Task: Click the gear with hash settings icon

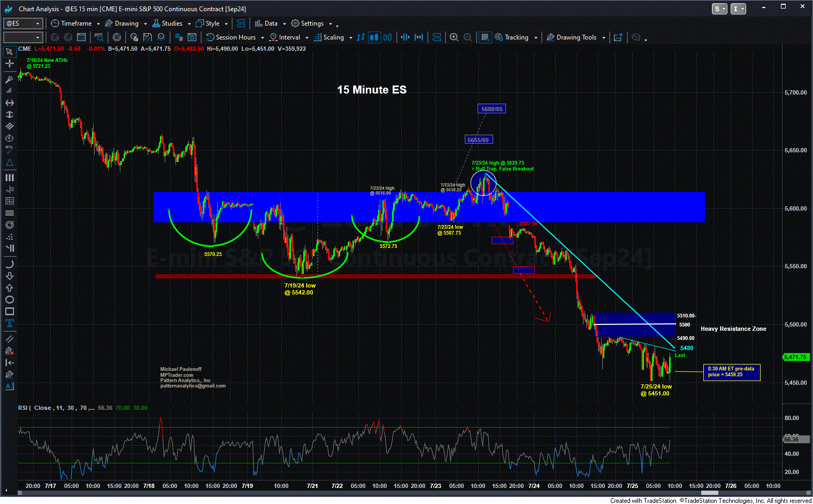Action: tap(179, 37)
